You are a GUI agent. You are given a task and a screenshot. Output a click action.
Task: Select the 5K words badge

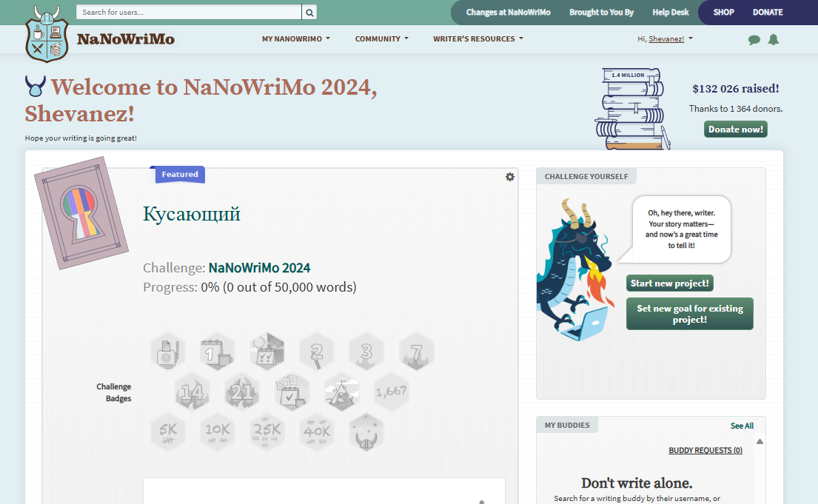coord(167,432)
